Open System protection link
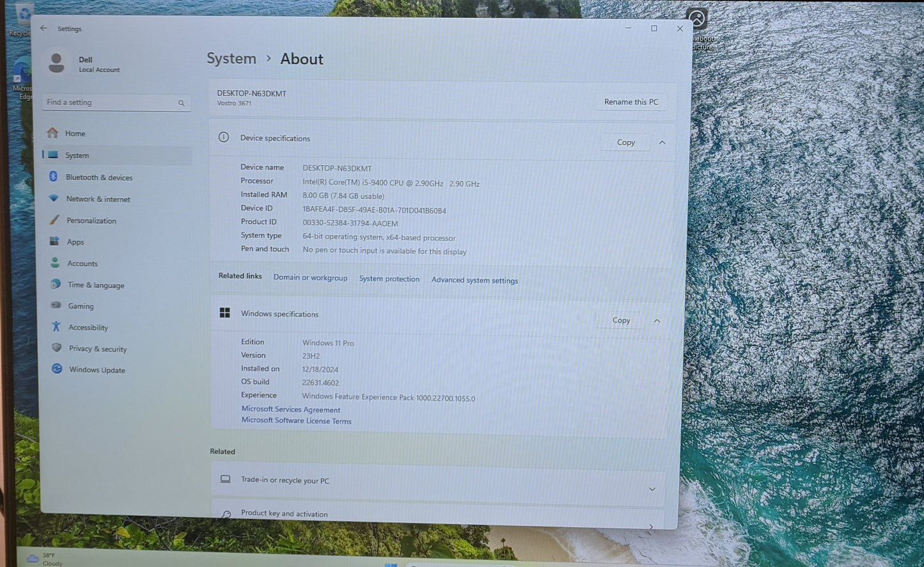 click(x=389, y=278)
